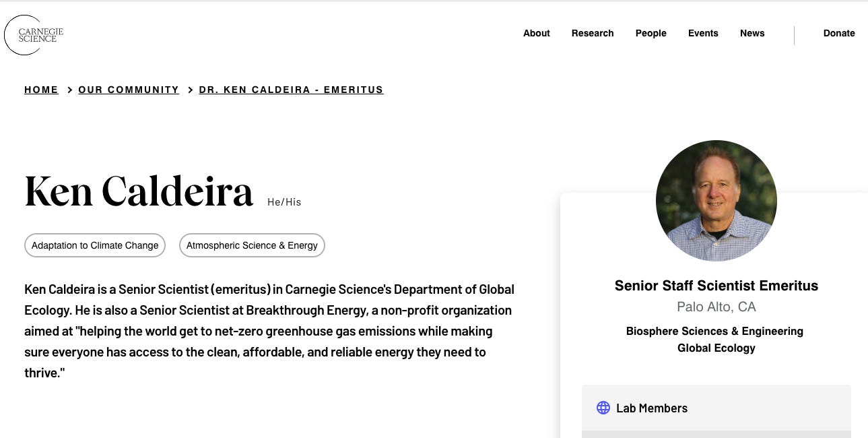This screenshot has width=868, height=438.
Task: Navigate to News
Action: coord(752,33)
